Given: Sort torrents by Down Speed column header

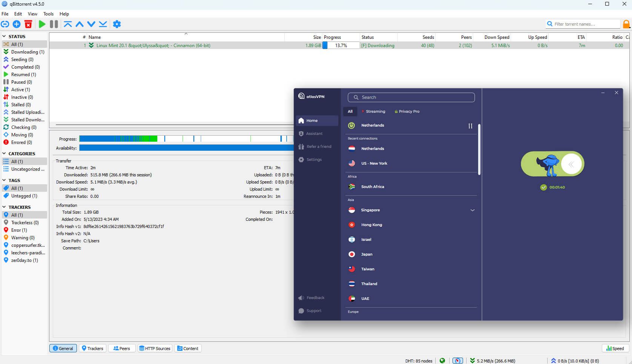Looking at the screenshot, I should click(492, 37).
